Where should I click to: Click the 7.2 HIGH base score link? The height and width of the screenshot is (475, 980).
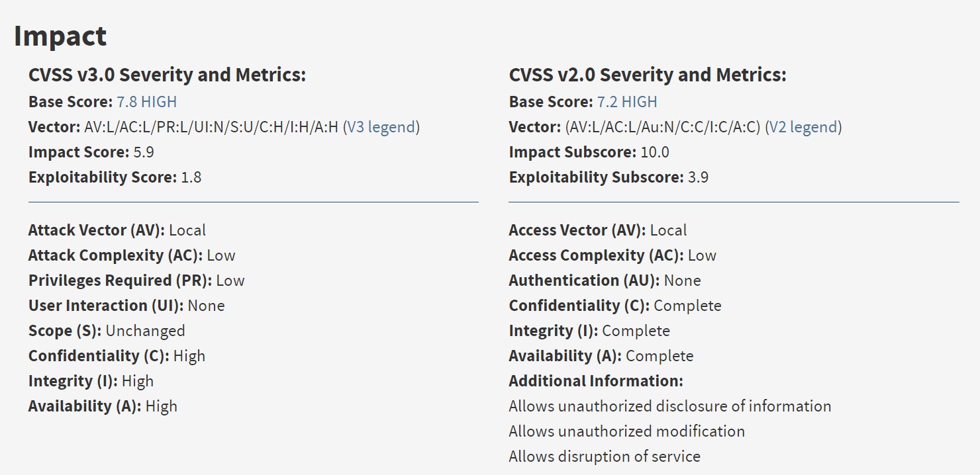pyautogui.click(x=627, y=102)
